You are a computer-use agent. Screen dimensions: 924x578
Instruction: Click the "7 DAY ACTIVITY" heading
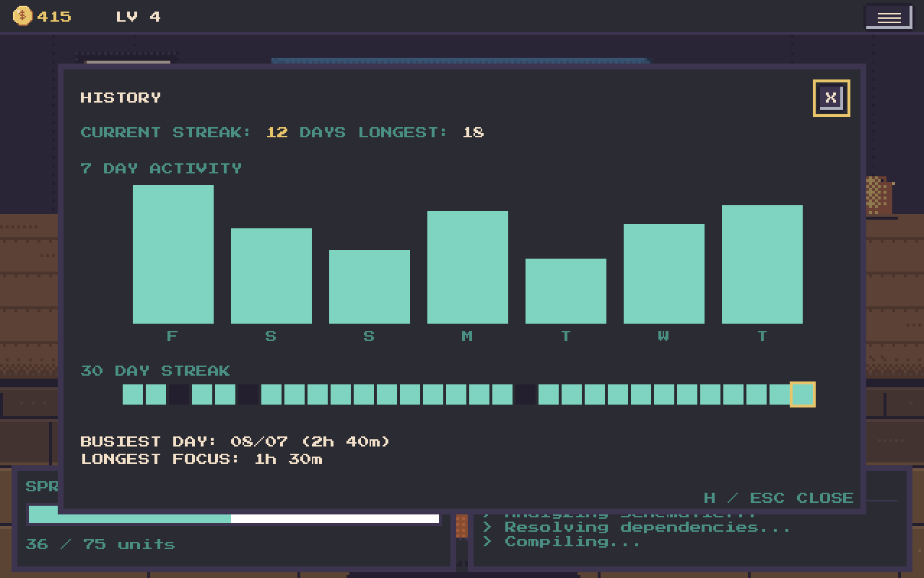pos(161,168)
